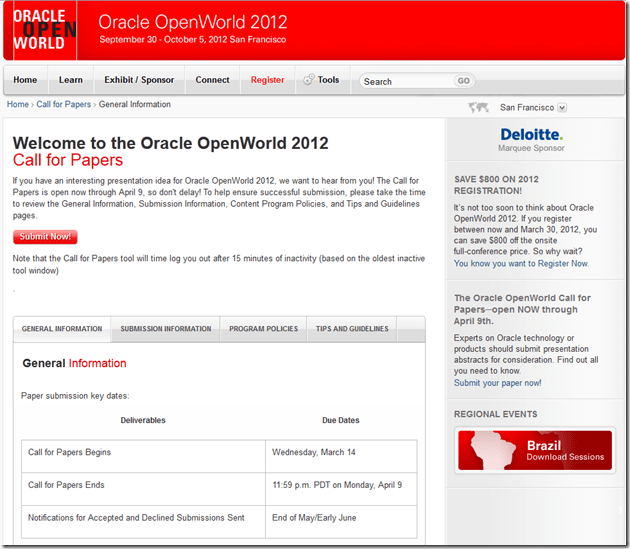This screenshot has width=630, height=549.
Task: Open the Connect menu item
Action: (x=212, y=80)
